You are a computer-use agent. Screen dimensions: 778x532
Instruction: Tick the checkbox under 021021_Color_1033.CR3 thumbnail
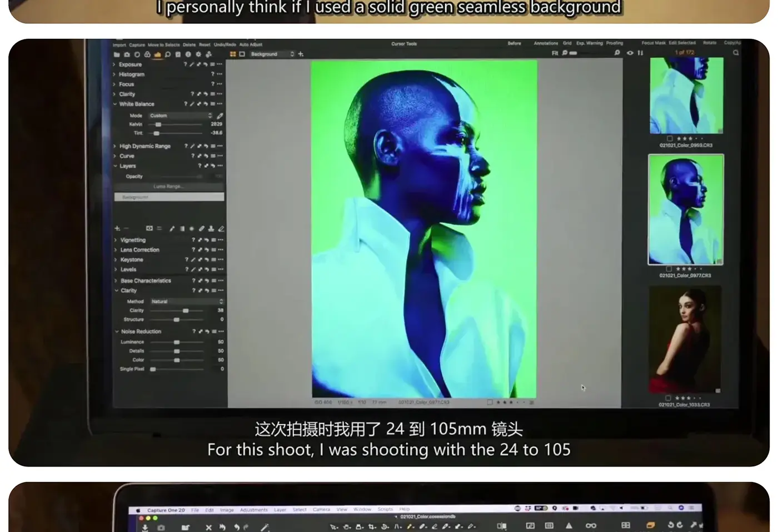point(668,398)
